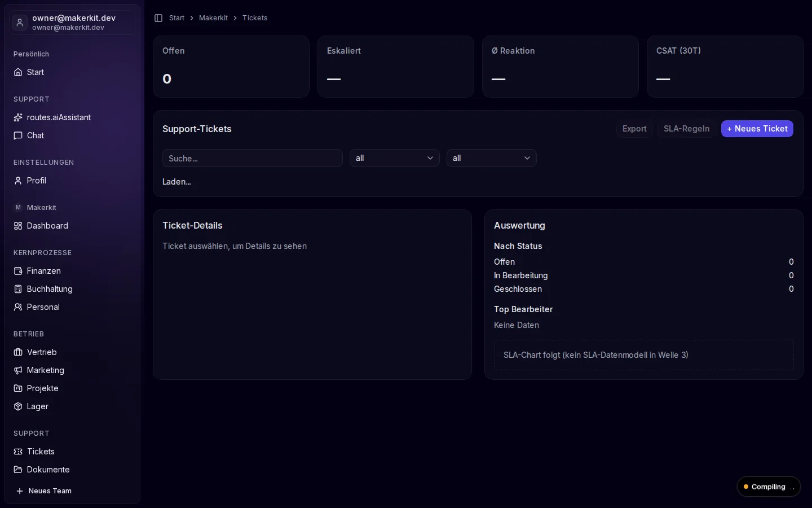Click the Buchhaltung calculator icon
Image resolution: width=812 pixels, height=508 pixels.
tap(18, 289)
